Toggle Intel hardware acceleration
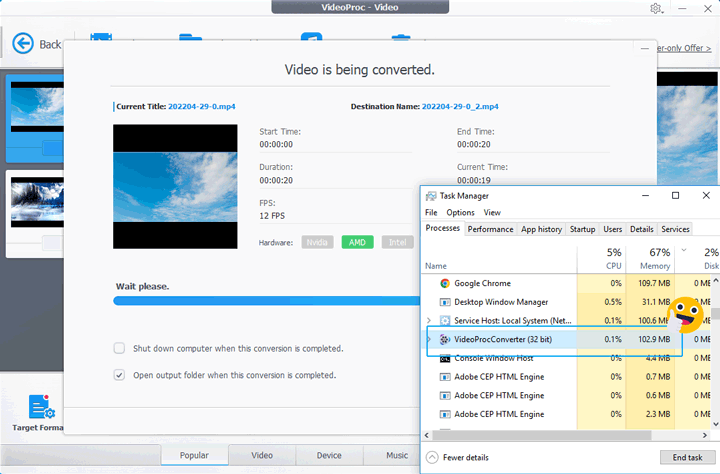Image resolution: width=720 pixels, height=474 pixels. [x=398, y=242]
